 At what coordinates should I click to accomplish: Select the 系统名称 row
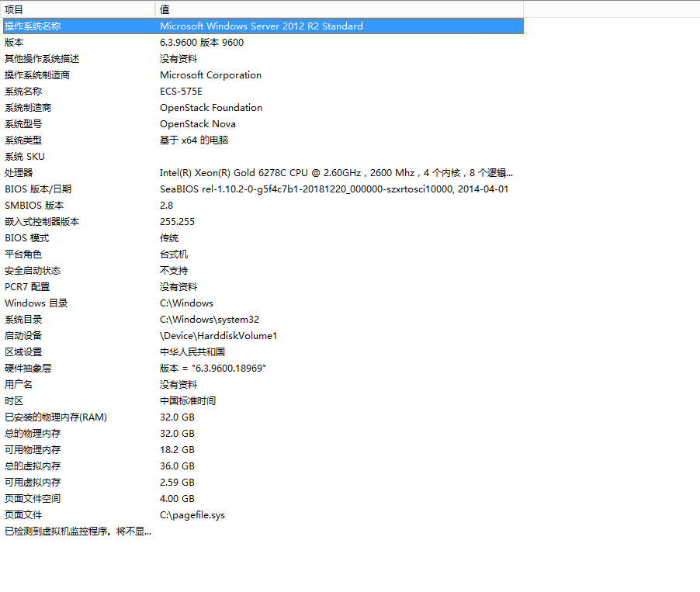pos(263,91)
